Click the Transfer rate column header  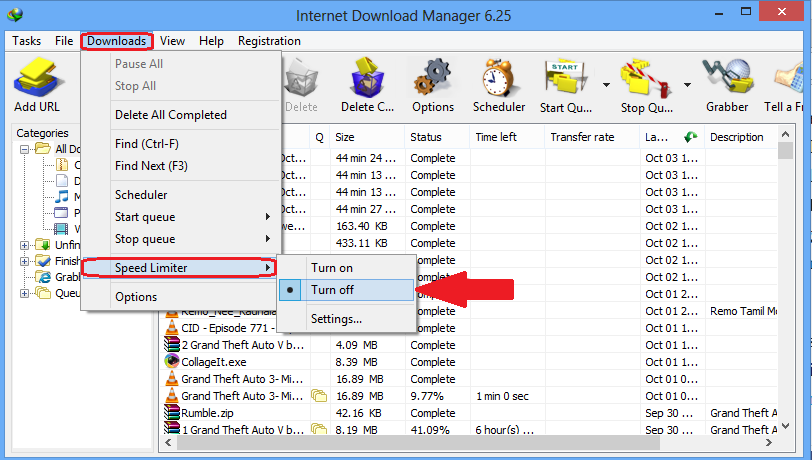click(x=582, y=137)
